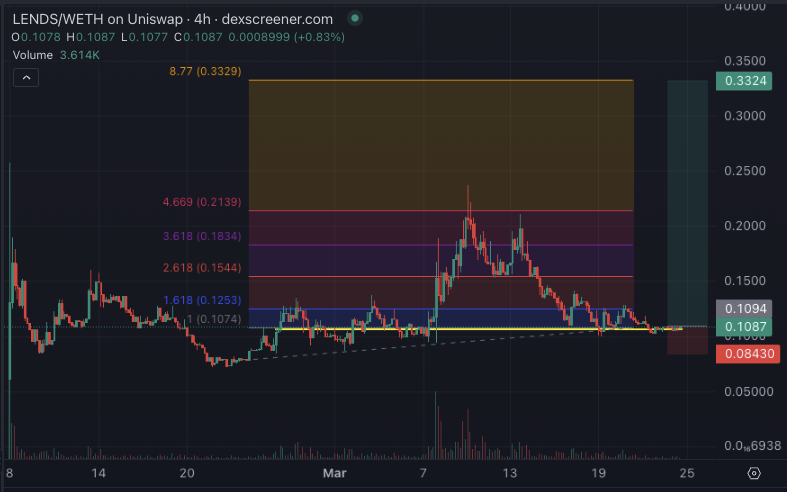This screenshot has width=787, height=492.
Task: Collapse the indicator legend with chevron button
Action: (26, 78)
